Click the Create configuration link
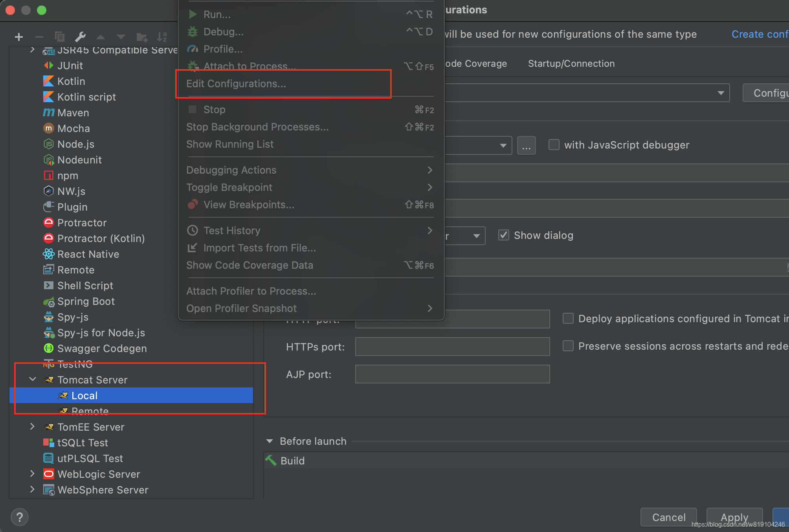789x532 pixels. click(x=760, y=34)
